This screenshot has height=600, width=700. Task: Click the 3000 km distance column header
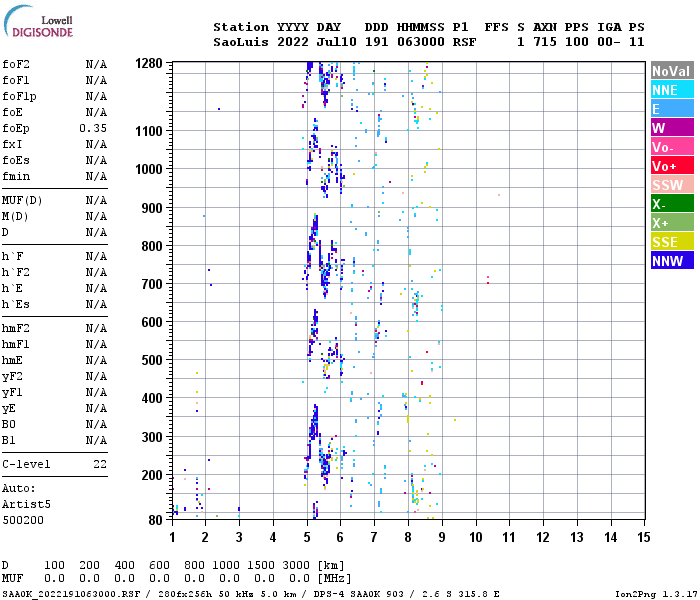click(x=296, y=566)
